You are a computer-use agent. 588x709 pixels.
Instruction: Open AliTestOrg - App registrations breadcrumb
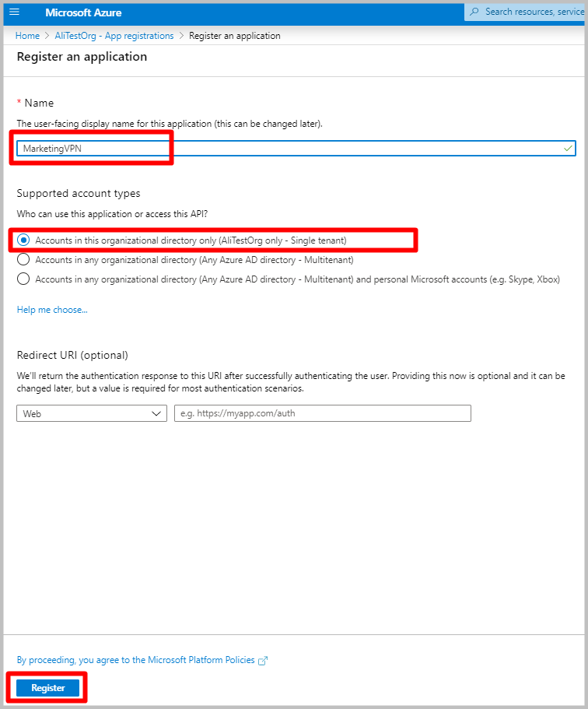[114, 36]
